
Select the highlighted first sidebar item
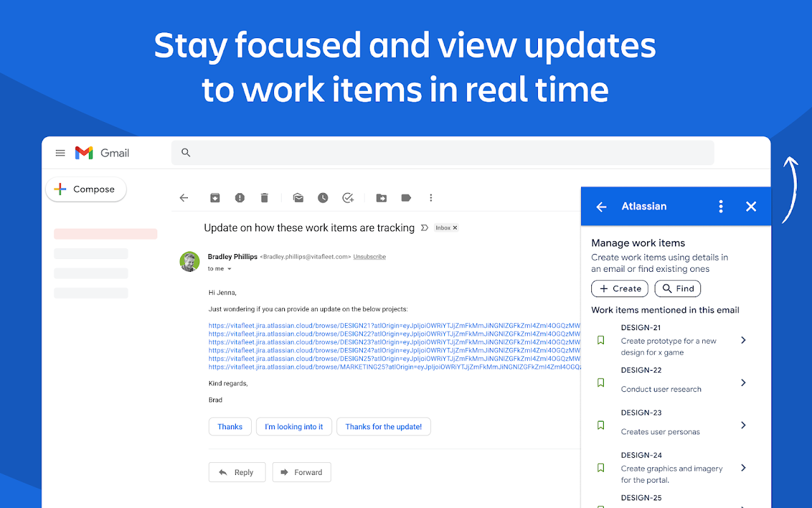pyautogui.click(x=105, y=234)
